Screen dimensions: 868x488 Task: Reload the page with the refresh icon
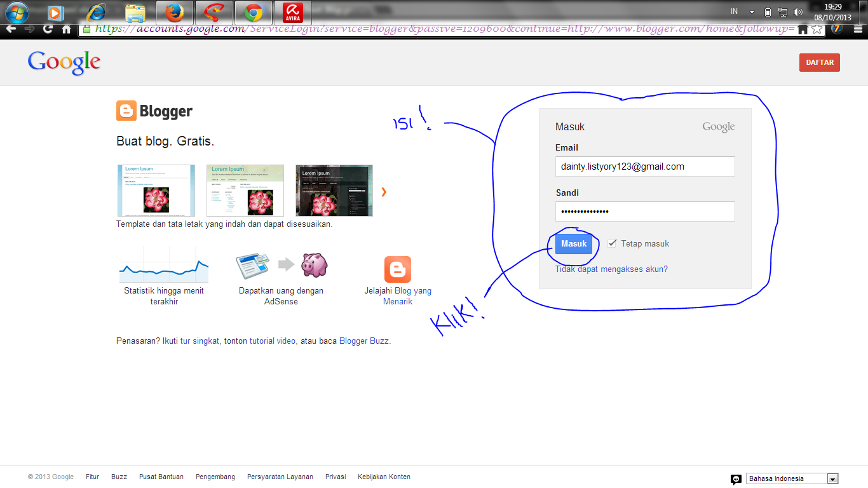[48, 29]
